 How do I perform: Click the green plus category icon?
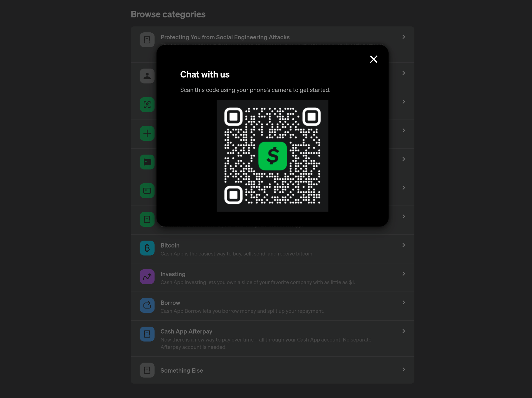(147, 133)
